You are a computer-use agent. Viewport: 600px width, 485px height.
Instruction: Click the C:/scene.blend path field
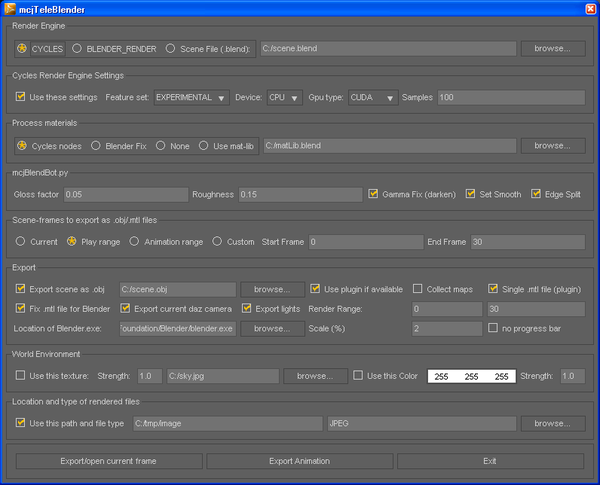click(x=388, y=49)
